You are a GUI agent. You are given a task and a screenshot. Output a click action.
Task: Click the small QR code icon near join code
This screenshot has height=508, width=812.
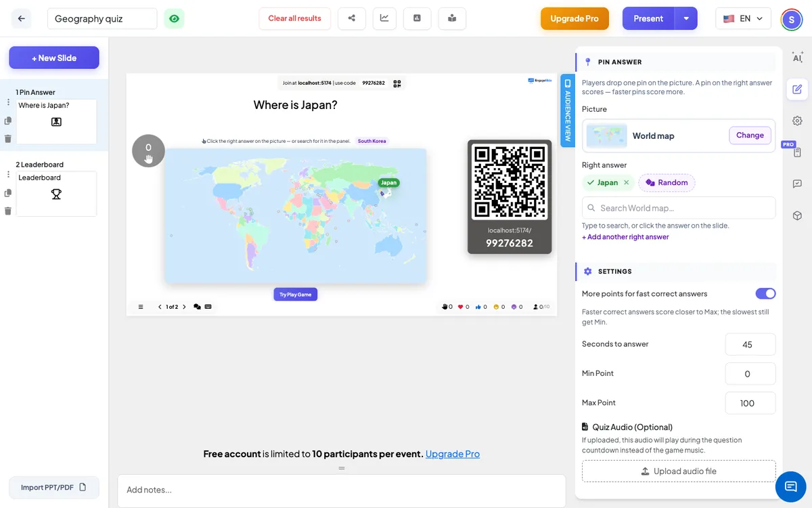coord(397,83)
